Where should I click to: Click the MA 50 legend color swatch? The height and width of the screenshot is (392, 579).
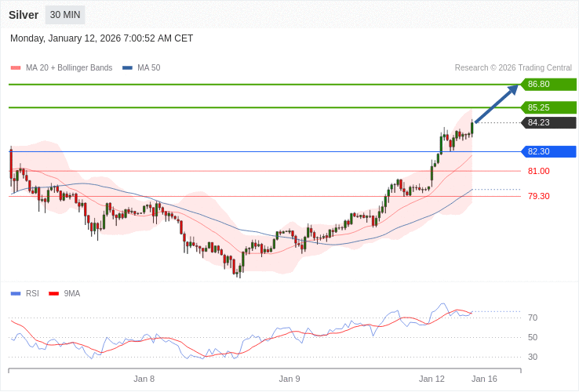[x=127, y=68]
